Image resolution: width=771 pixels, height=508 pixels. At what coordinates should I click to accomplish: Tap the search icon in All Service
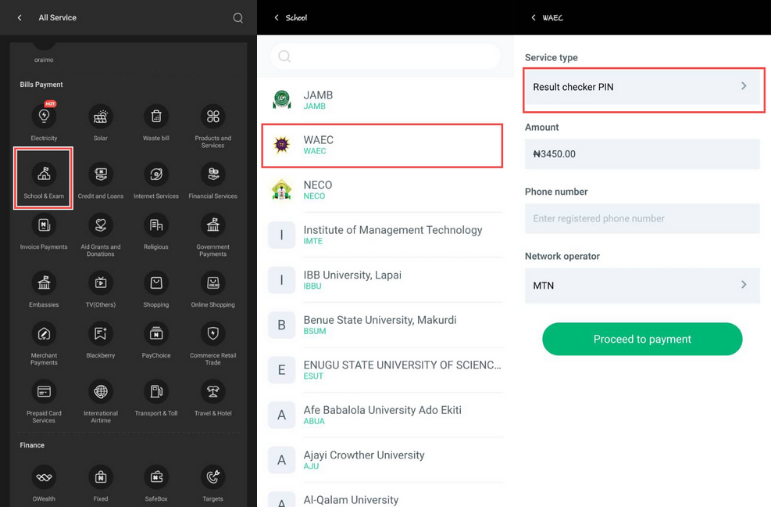[238, 17]
